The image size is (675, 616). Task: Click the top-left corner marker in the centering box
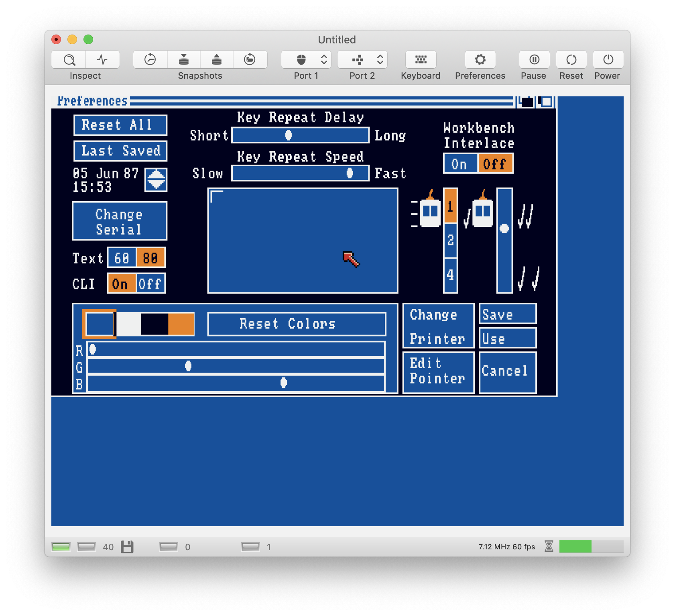pos(217,196)
